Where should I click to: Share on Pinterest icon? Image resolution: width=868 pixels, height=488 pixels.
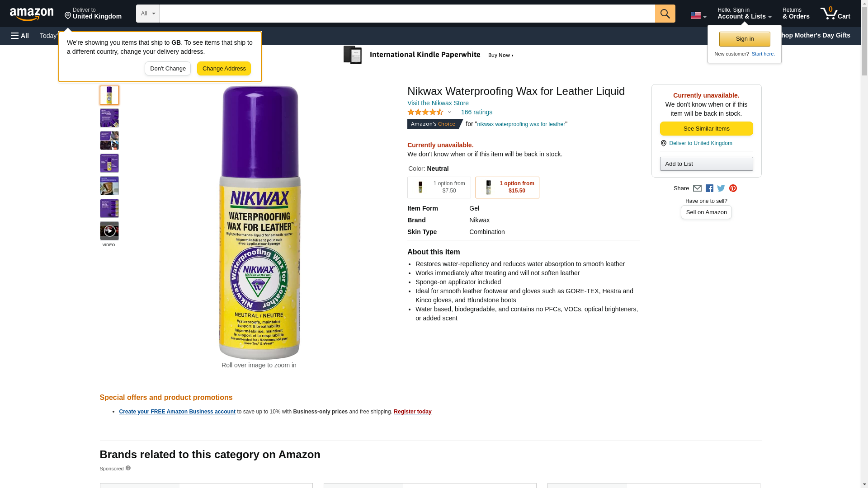coord(733,188)
